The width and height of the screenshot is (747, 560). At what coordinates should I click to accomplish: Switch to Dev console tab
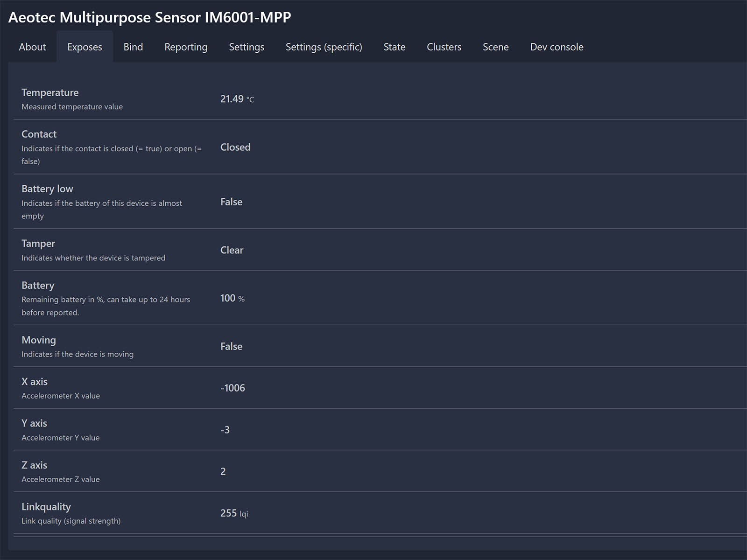(557, 47)
